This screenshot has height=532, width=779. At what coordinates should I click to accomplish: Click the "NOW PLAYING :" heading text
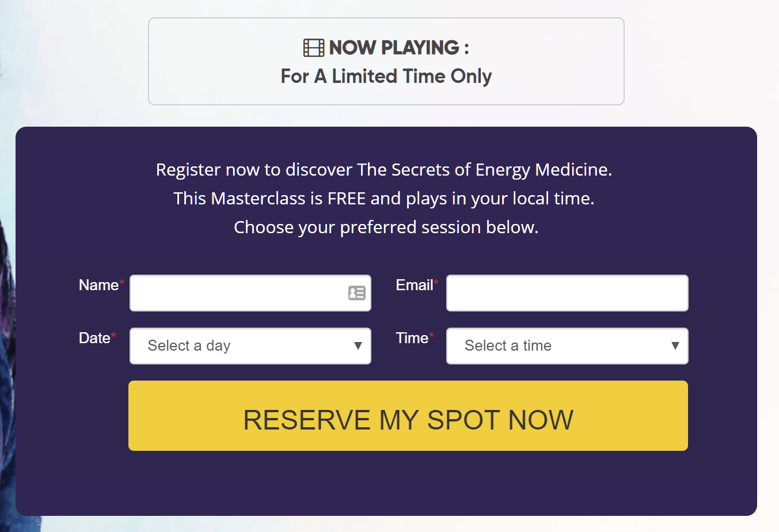tap(398, 48)
